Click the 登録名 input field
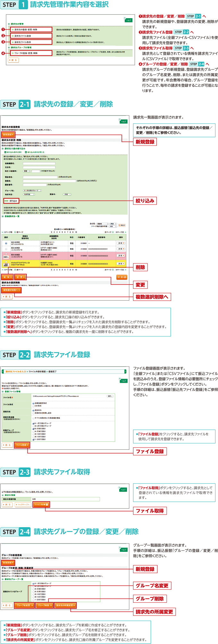The image size is (218, 644). [49, 181]
